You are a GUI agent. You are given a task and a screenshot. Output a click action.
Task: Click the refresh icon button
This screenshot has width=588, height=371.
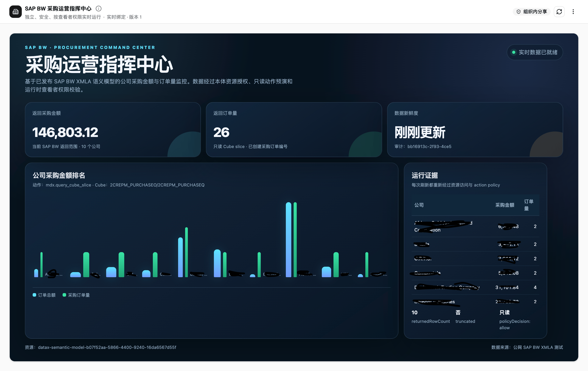(559, 11)
